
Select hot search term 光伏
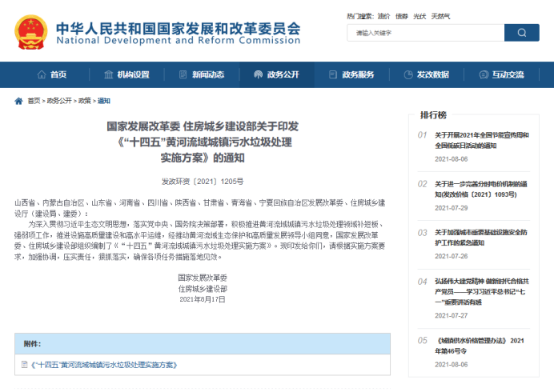tap(420, 16)
